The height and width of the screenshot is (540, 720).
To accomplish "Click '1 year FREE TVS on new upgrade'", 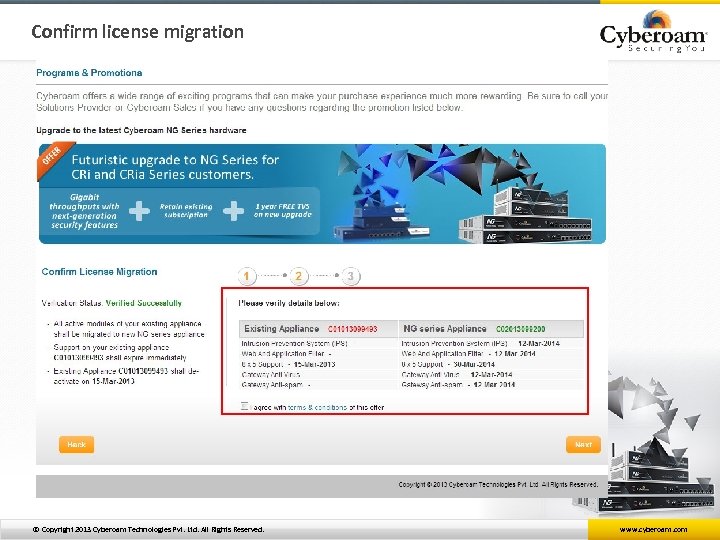I will [x=282, y=210].
